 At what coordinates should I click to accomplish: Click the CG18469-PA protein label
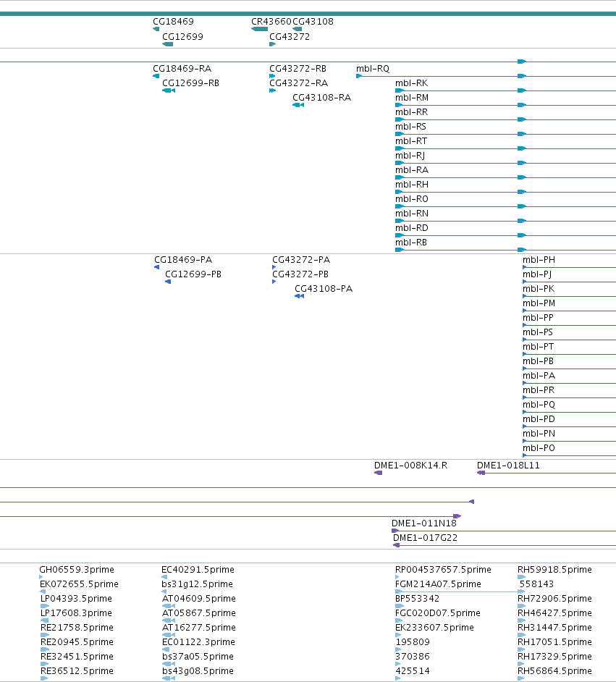(183, 260)
